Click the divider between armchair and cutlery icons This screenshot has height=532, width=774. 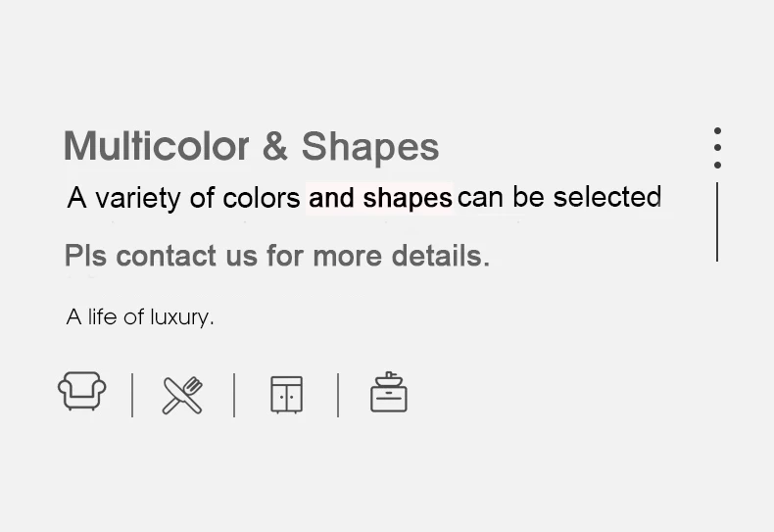pyautogui.click(x=132, y=395)
